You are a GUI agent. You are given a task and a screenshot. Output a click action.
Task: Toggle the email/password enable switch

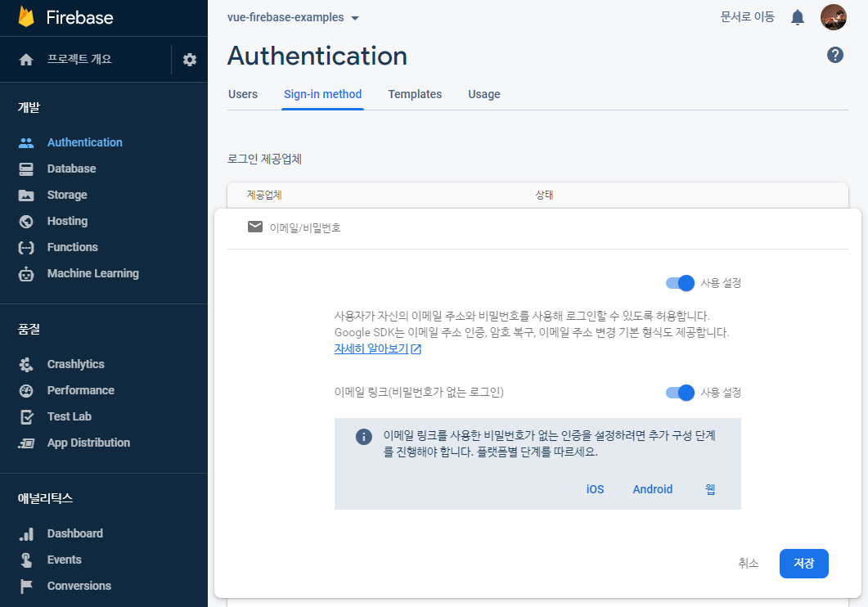point(680,283)
